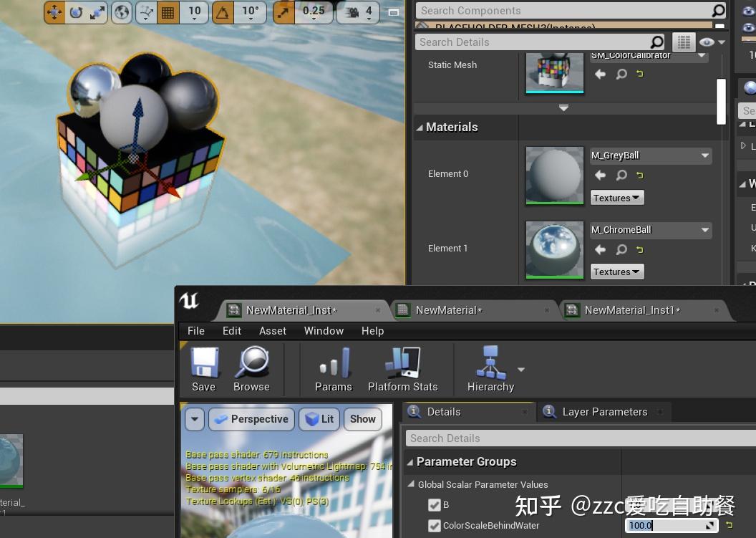756x538 pixels.
Task: Open the Asset menu
Action: tap(273, 331)
